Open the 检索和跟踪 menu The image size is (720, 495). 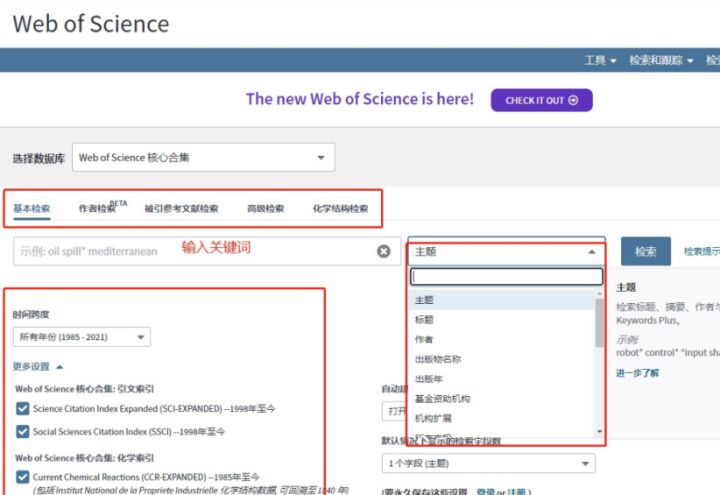coord(661,60)
